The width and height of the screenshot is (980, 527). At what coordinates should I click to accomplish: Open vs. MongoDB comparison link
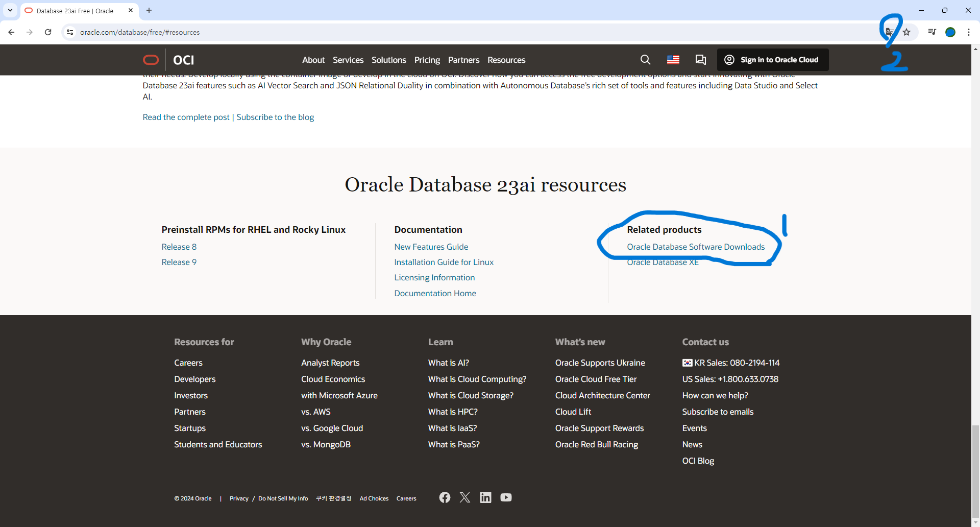pos(326,444)
